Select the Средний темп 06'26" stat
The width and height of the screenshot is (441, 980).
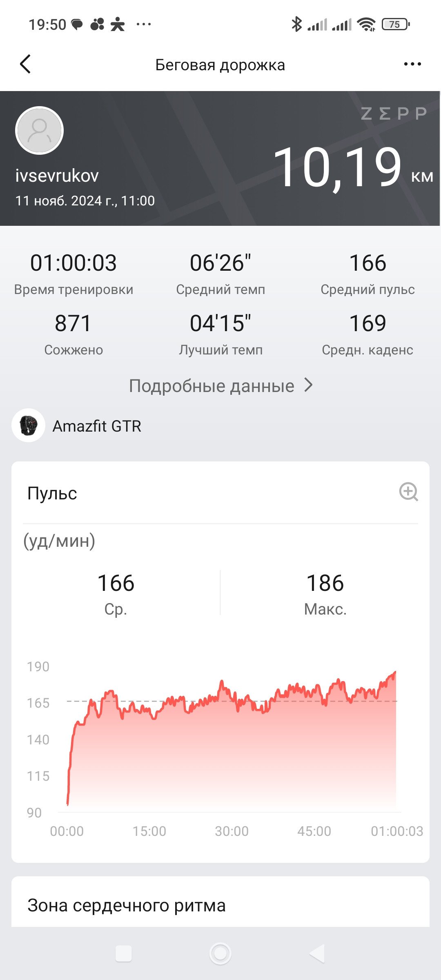pos(220,274)
